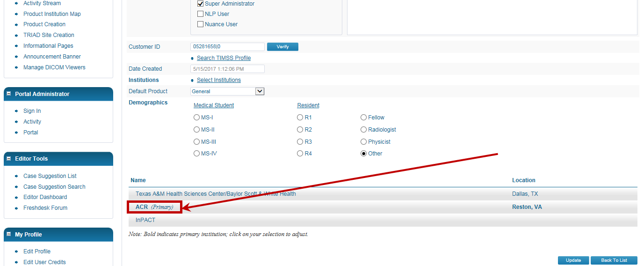Open Product Institution Map page
This screenshot has height=266, width=644.
tap(52, 14)
